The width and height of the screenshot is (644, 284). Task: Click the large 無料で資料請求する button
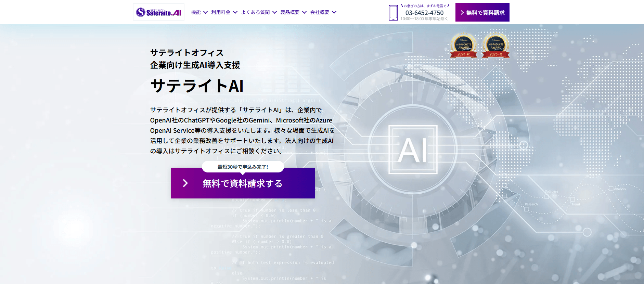click(x=243, y=183)
